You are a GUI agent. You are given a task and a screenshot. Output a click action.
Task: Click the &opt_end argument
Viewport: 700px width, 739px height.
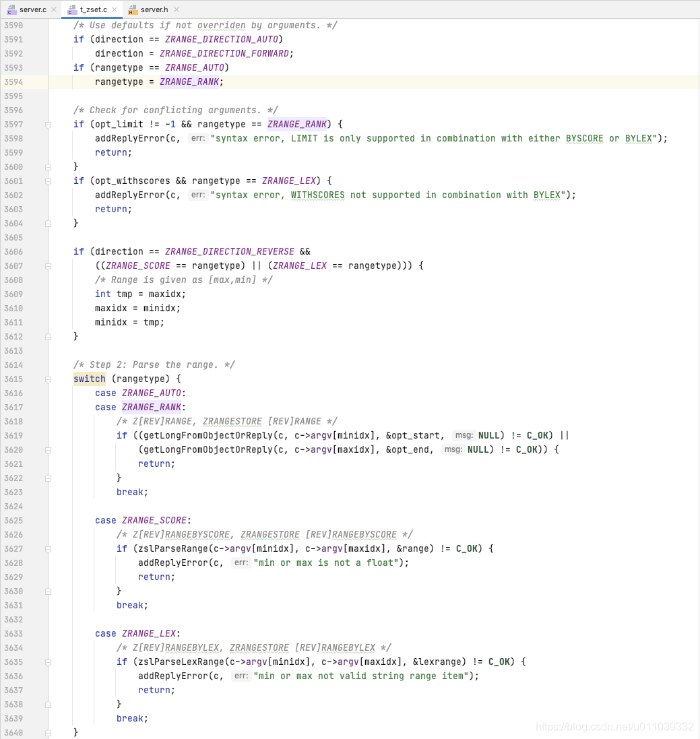[x=408, y=449]
